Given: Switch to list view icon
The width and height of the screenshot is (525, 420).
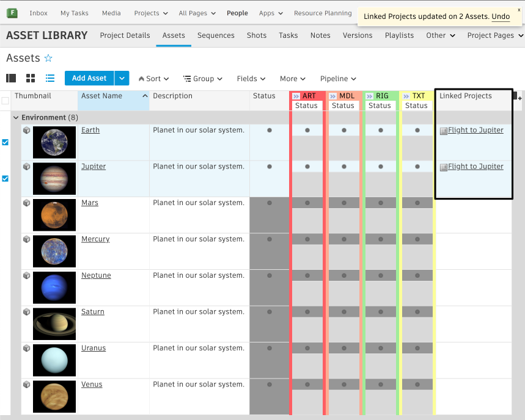Looking at the screenshot, I should (x=50, y=78).
